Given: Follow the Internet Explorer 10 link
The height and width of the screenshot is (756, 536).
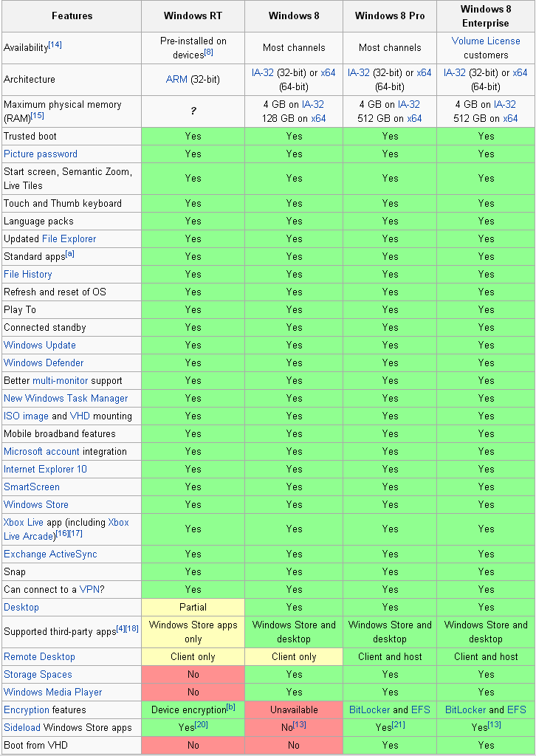Looking at the screenshot, I should pos(45,469).
